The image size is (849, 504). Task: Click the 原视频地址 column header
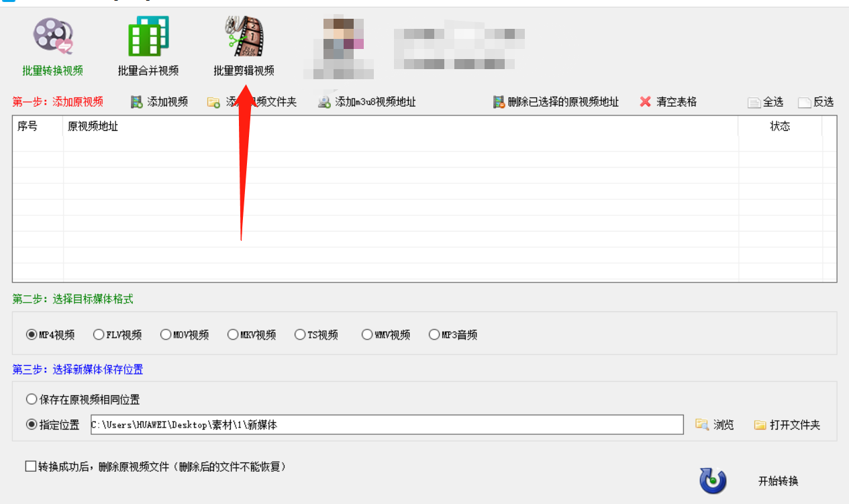coord(93,126)
